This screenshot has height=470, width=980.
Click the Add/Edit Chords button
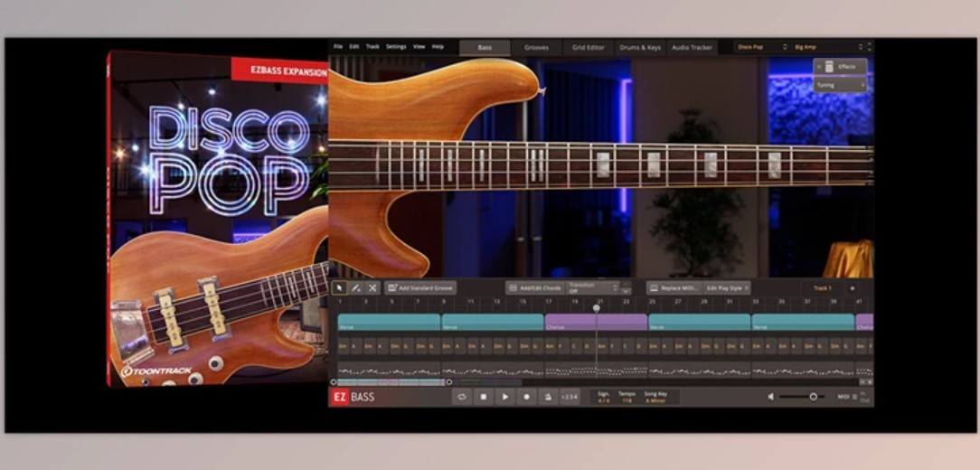[x=533, y=287]
